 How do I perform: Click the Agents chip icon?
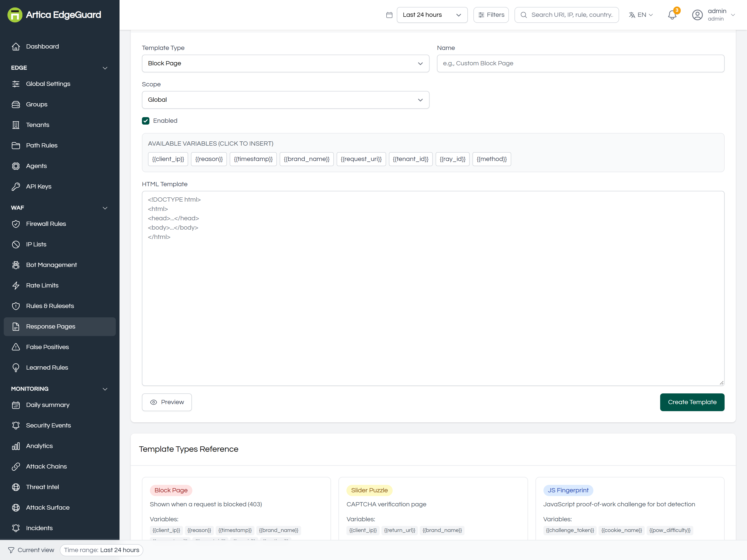[x=16, y=166]
